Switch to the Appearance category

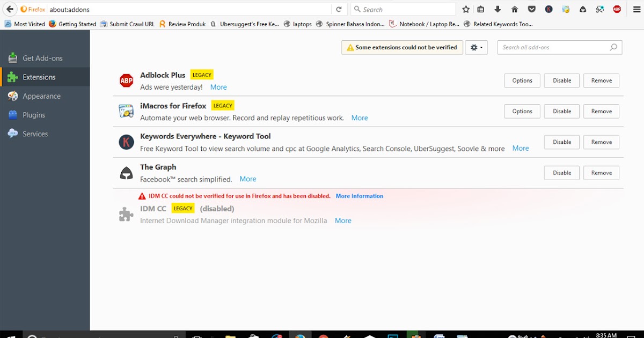pos(45,96)
